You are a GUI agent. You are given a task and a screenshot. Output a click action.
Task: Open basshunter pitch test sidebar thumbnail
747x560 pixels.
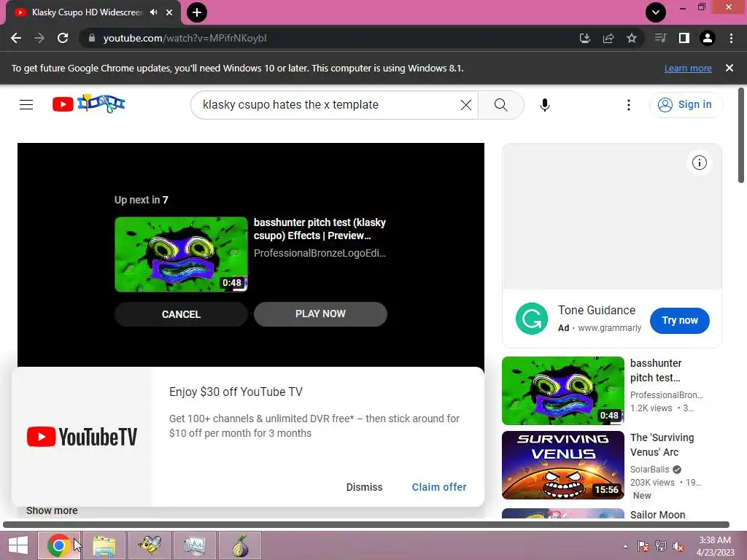coord(563,391)
